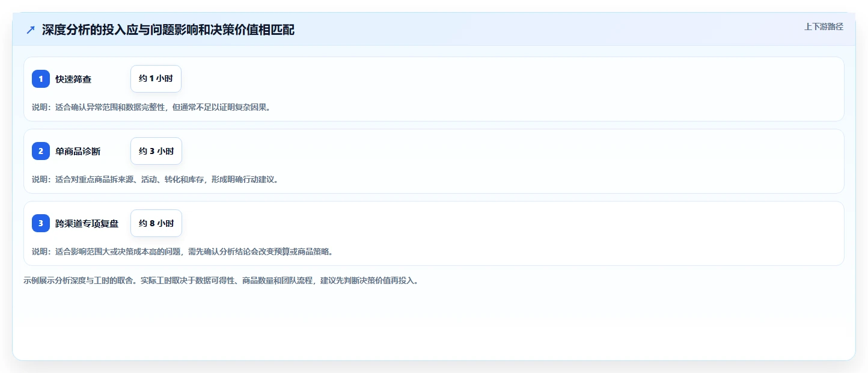Image resolution: width=868 pixels, height=373 pixels.
Task: Click the arrow icon beside the title
Action: pyautogui.click(x=31, y=29)
